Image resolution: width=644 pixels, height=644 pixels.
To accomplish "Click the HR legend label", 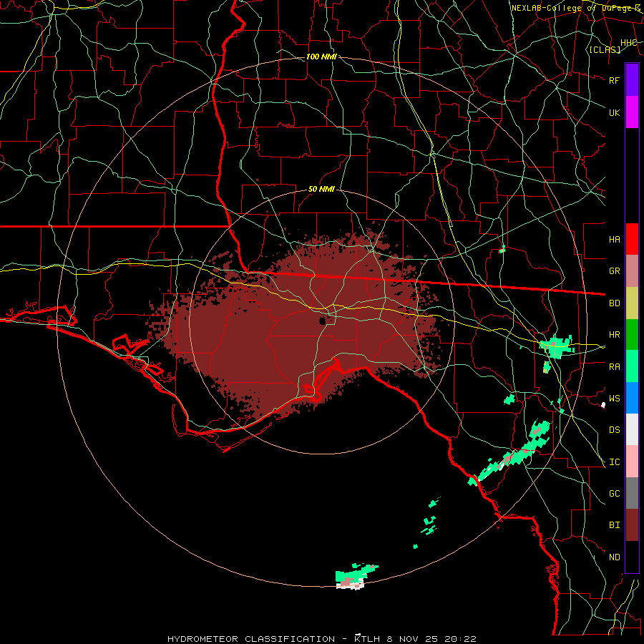I will [x=614, y=335].
